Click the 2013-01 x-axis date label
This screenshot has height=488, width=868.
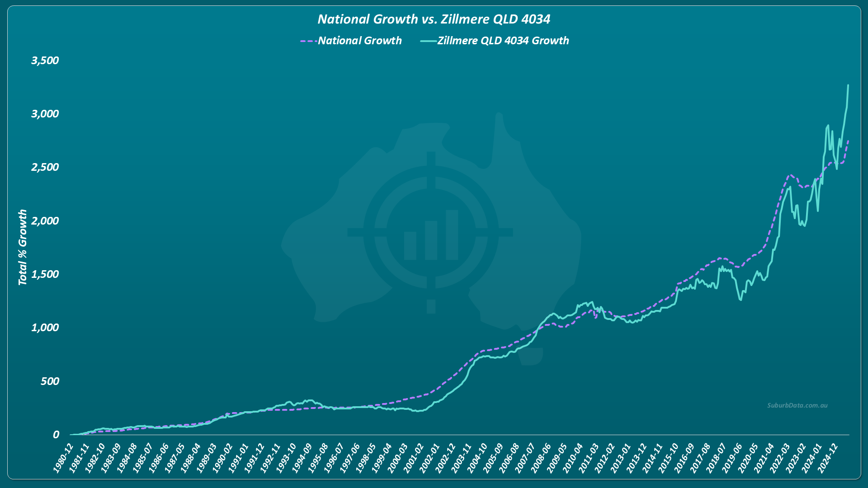coord(620,458)
